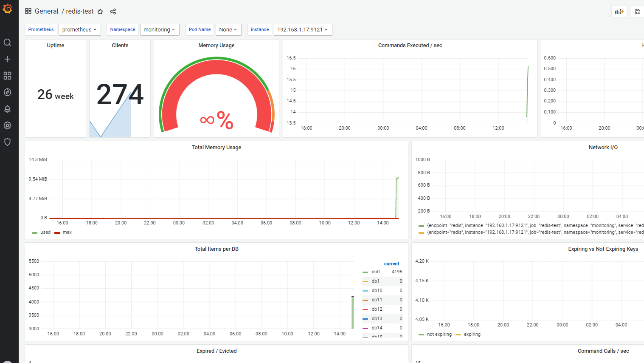644x363 pixels.
Task: Click the Add panel icon
Action: pyautogui.click(x=619, y=11)
